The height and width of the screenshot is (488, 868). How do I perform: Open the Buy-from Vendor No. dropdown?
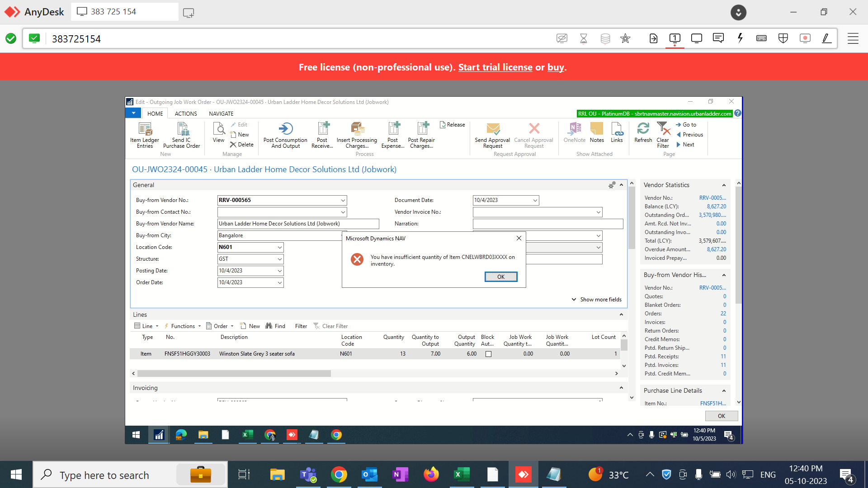[343, 200]
